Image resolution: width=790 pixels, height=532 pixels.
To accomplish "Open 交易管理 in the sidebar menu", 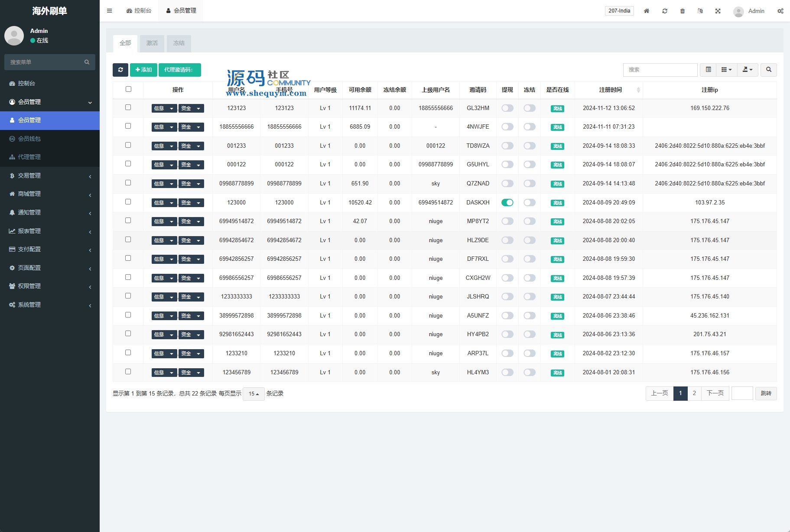I will click(x=50, y=175).
